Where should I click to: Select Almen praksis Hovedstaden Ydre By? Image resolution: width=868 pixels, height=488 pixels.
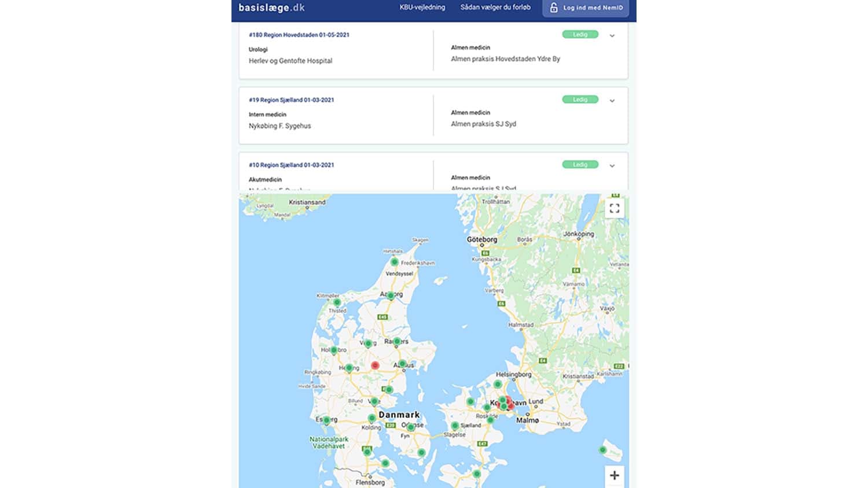pyautogui.click(x=506, y=59)
